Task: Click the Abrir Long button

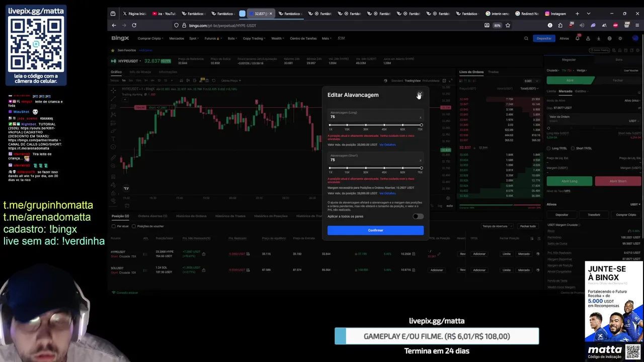Action: (570, 181)
